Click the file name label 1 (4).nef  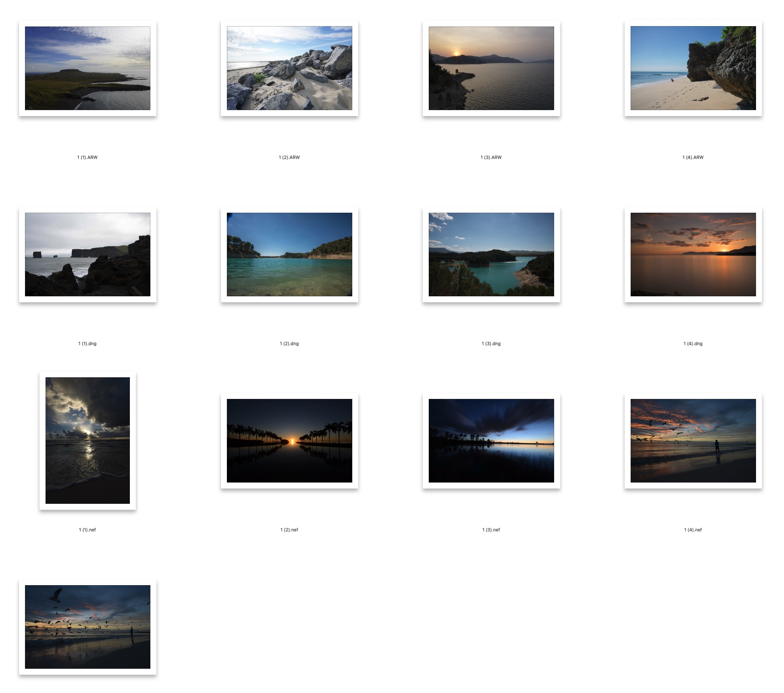pos(693,530)
